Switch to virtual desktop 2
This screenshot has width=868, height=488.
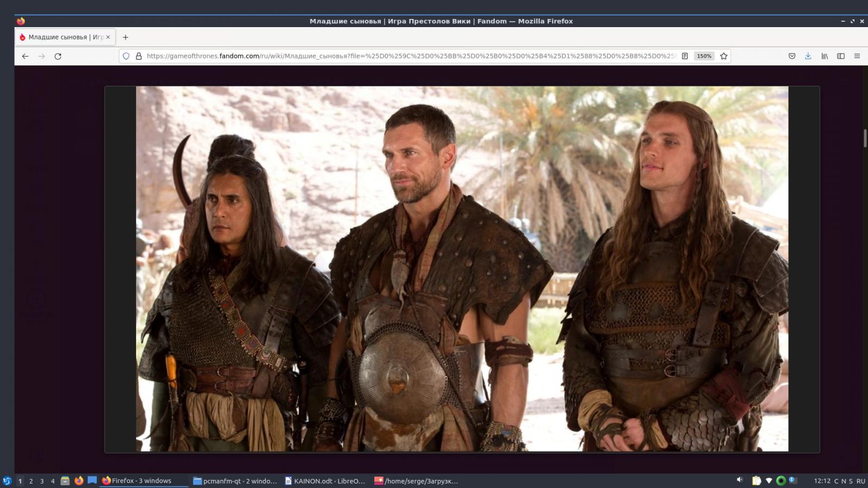click(x=31, y=481)
